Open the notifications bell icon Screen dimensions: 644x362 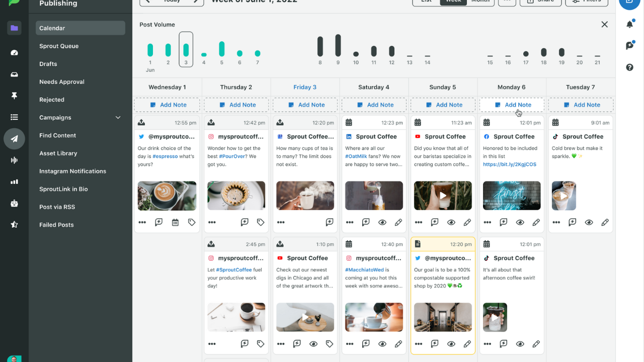pos(629,24)
